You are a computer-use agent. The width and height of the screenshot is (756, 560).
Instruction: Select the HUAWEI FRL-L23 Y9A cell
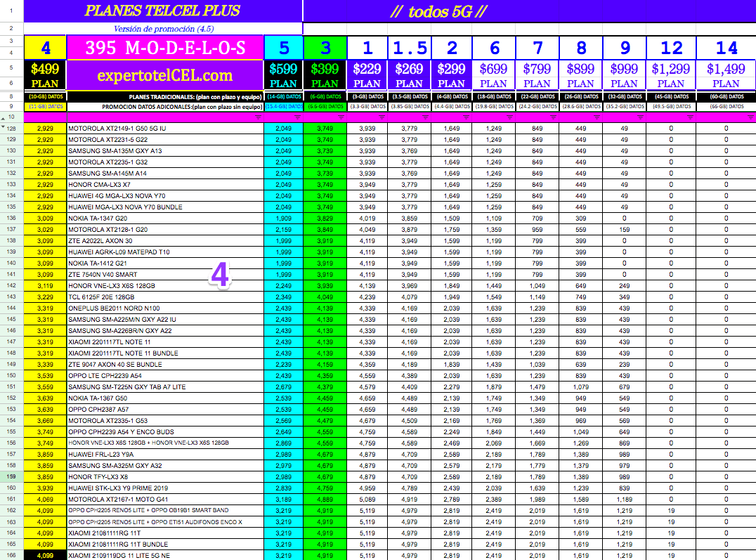click(x=165, y=455)
